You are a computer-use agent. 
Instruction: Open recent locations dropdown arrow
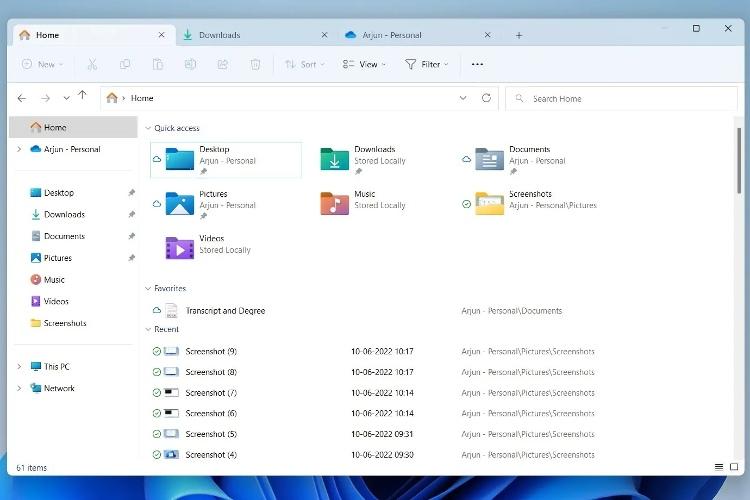point(66,98)
